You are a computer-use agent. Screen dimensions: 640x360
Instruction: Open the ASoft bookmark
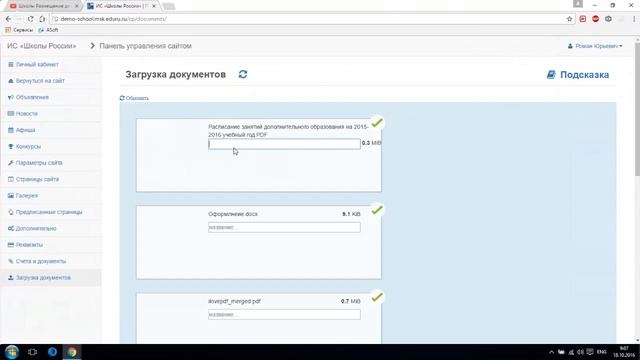(x=48, y=30)
